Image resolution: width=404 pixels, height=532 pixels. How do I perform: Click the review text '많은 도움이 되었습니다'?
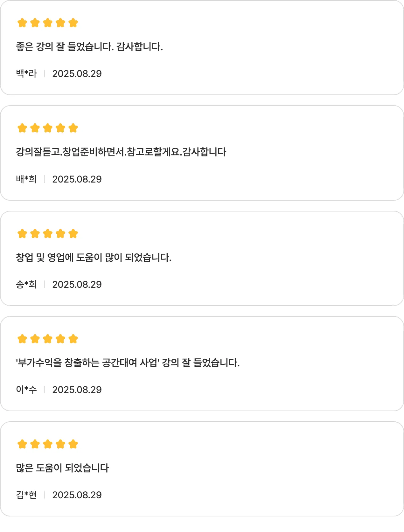pos(62,468)
